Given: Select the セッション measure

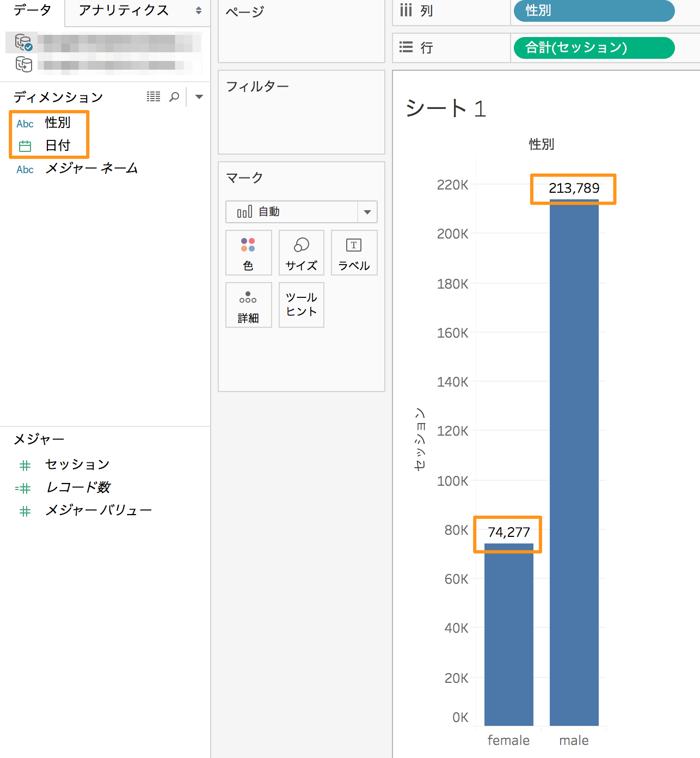Looking at the screenshot, I should 77,464.
